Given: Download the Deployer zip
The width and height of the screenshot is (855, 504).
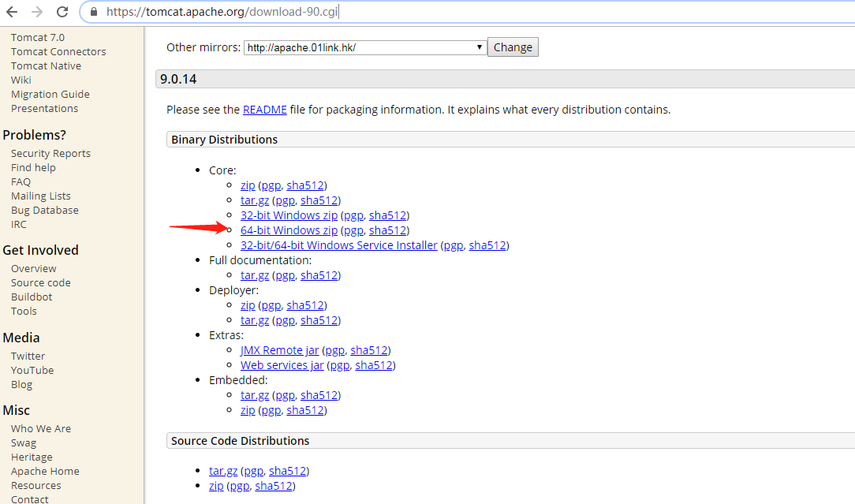Looking at the screenshot, I should tap(248, 305).
